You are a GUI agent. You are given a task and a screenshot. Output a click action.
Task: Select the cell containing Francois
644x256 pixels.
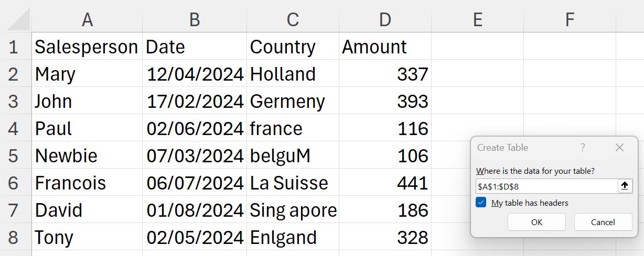pos(87,183)
